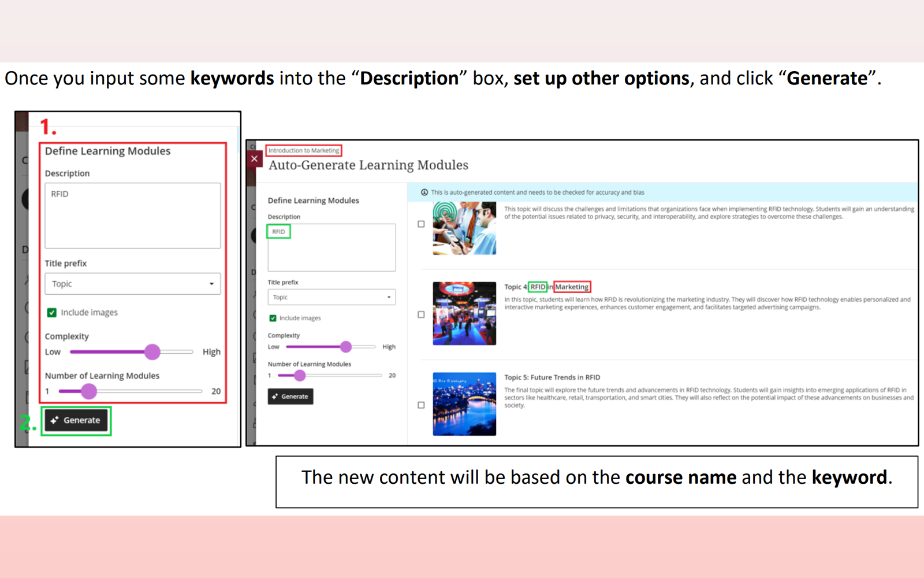Screen dimensions: 924x578
Task: Uncheck Include images in the step 1 panel
Action: click(x=52, y=312)
